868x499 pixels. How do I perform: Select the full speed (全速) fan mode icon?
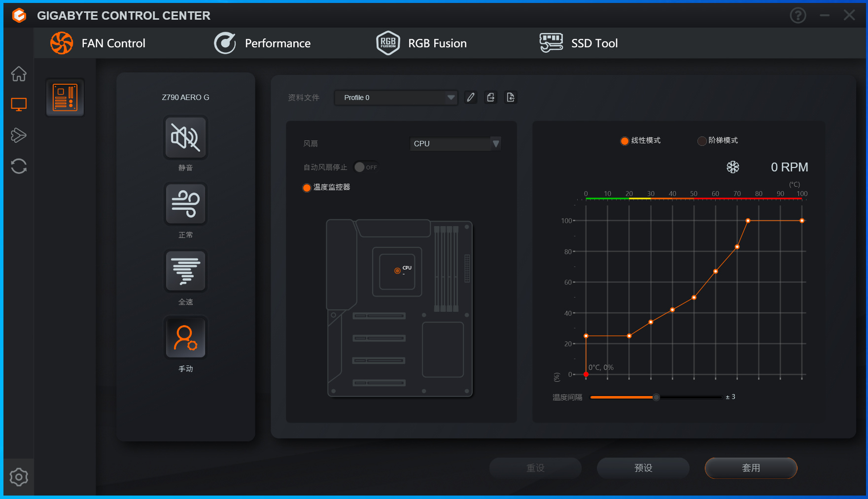point(185,271)
